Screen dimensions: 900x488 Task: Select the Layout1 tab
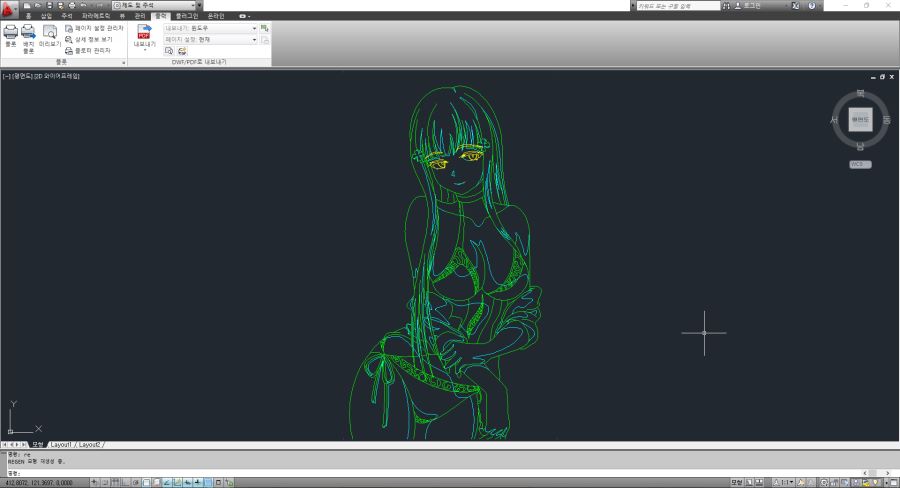click(61, 444)
